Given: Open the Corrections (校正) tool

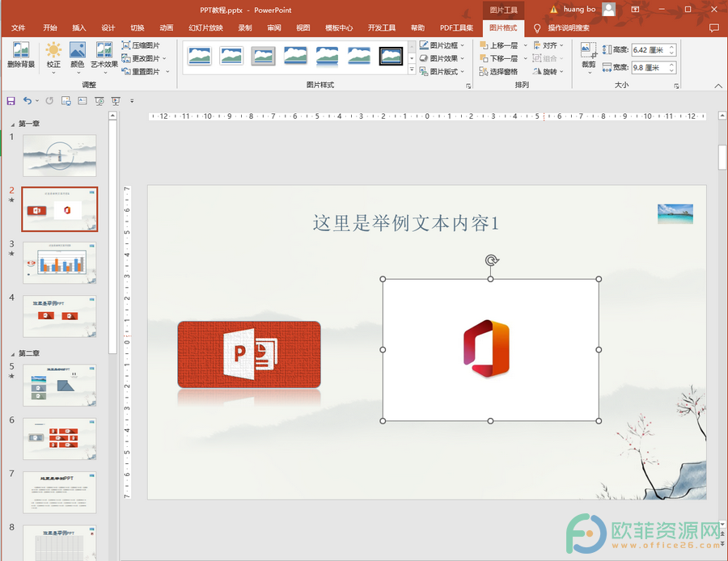Looking at the screenshot, I should tap(53, 57).
